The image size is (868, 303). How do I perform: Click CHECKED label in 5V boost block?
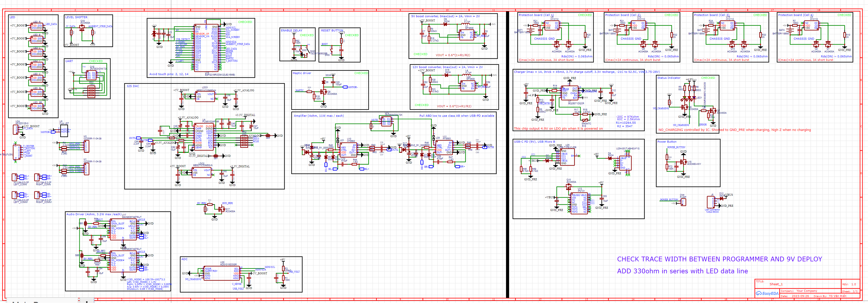coord(420,54)
